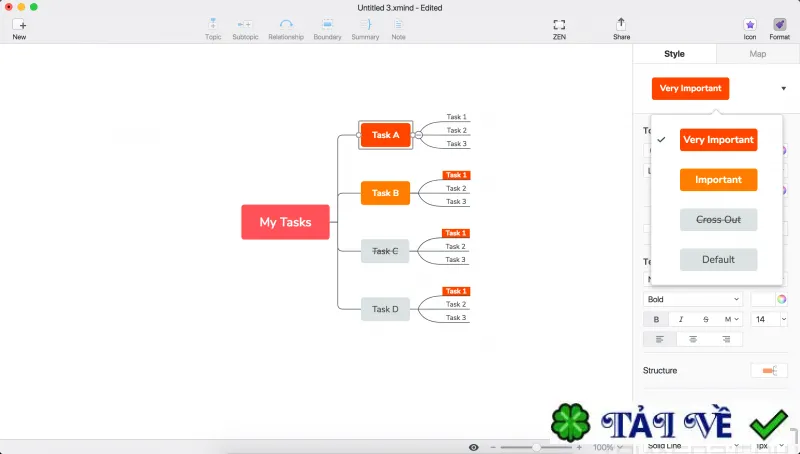
Task: Select highlighted Task 1 under Task D
Action: [456, 291]
